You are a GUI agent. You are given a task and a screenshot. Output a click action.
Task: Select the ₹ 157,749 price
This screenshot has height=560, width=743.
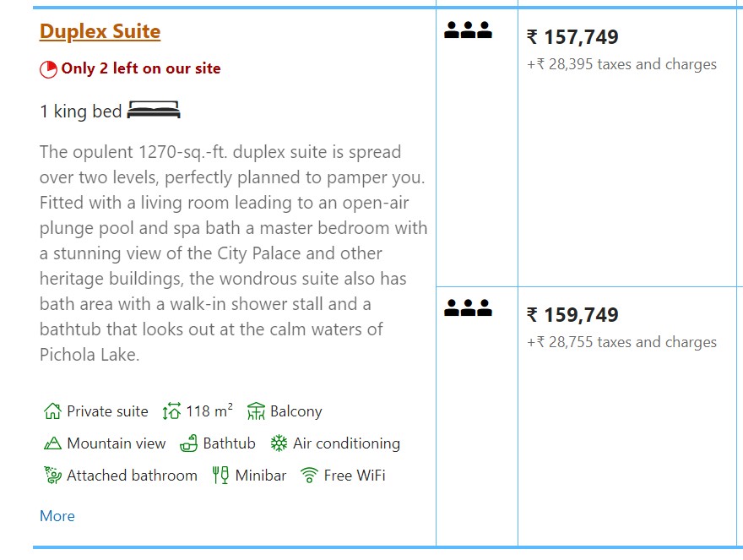point(572,37)
